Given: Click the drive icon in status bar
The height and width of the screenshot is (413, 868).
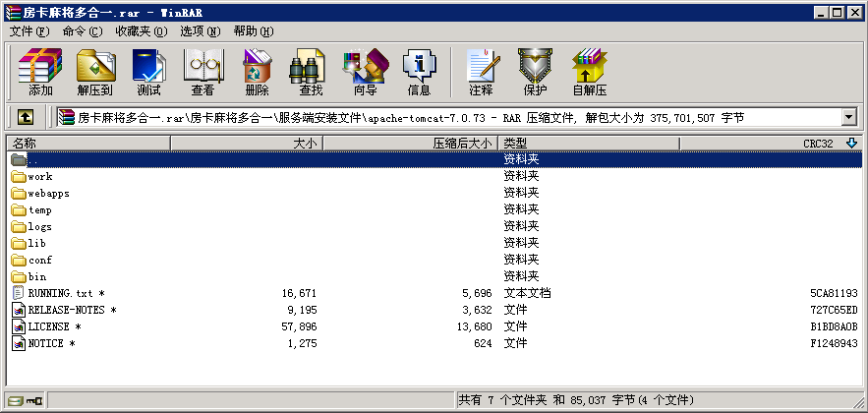Looking at the screenshot, I should pyautogui.click(x=16, y=401).
